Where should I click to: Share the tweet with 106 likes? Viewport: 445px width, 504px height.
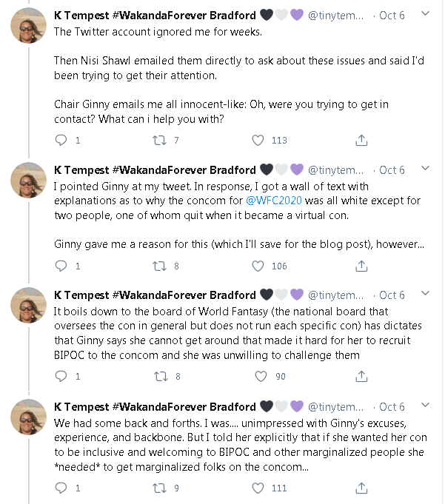point(361,266)
